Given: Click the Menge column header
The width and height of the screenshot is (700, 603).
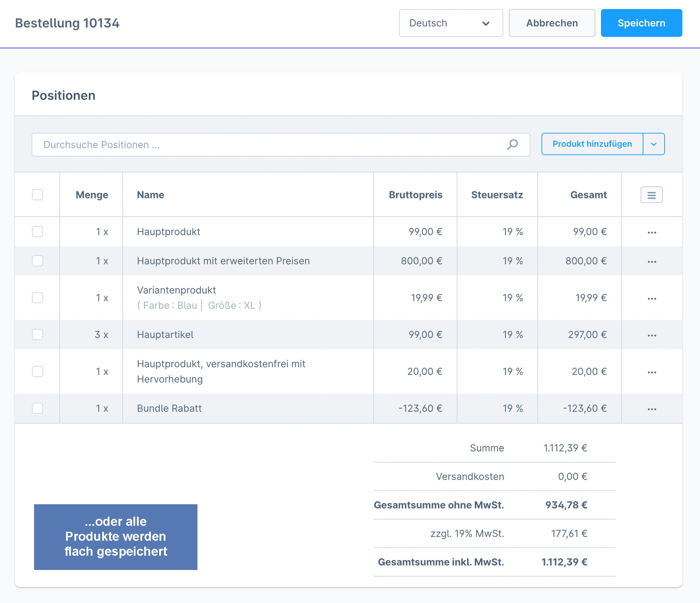Looking at the screenshot, I should [92, 195].
